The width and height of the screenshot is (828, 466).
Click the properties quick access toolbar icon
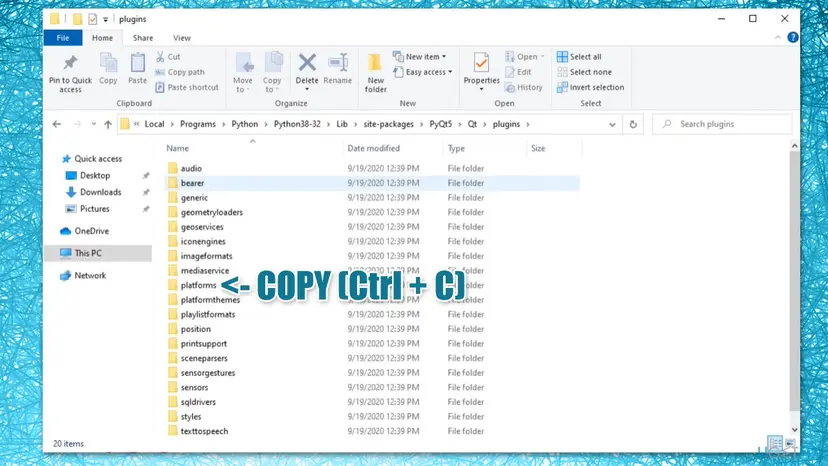click(92, 19)
